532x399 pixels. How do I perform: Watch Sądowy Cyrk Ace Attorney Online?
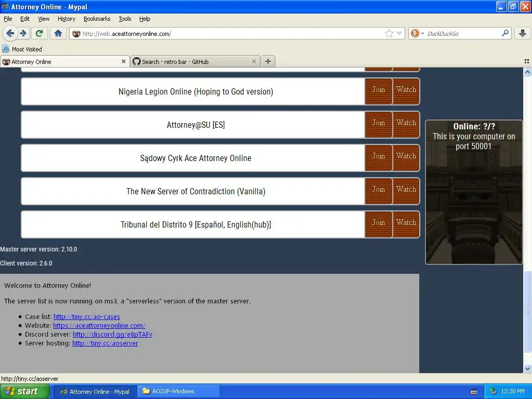tap(406, 158)
